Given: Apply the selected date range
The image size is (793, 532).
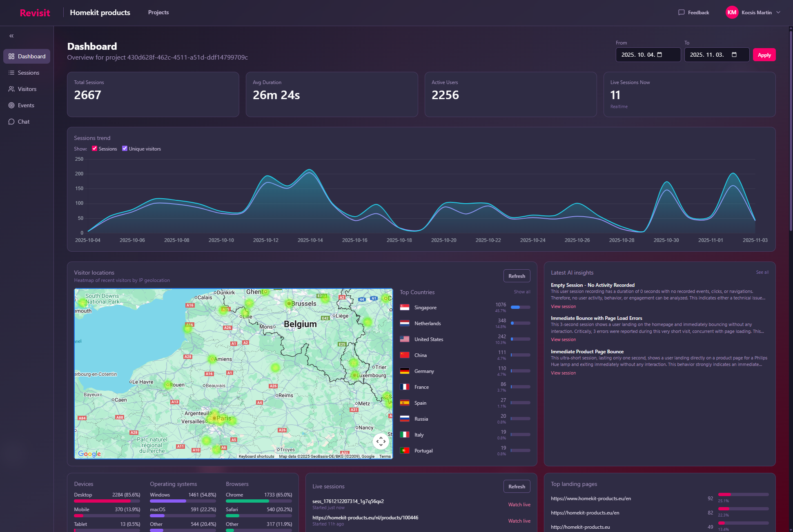Looking at the screenshot, I should (764, 54).
